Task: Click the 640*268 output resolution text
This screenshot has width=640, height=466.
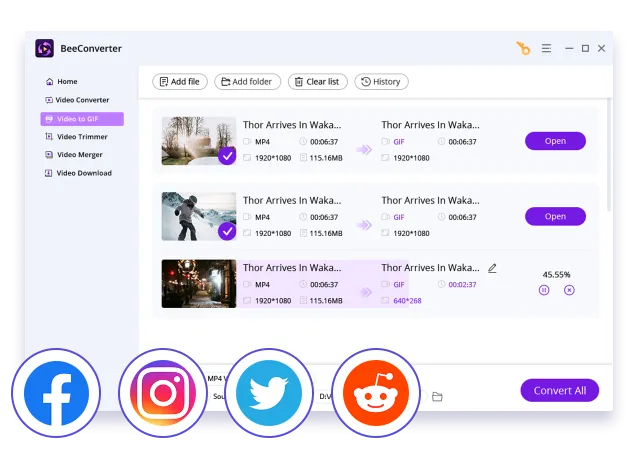Action: click(407, 301)
